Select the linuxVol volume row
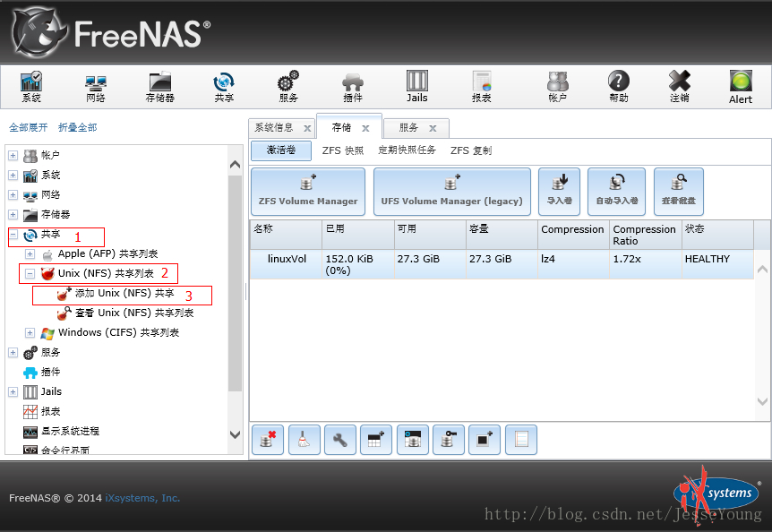The width and height of the screenshot is (772, 532). coord(502,264)
